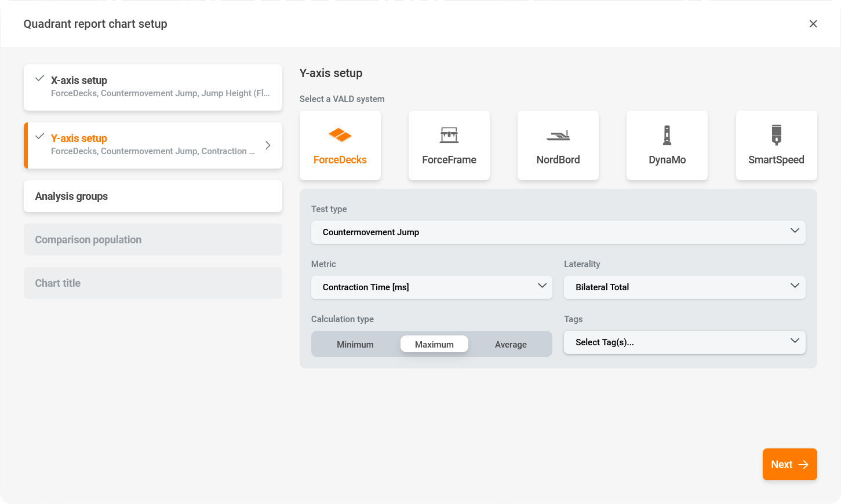Set calculation type to Minimum
The width and height of the screenshot is (841, 504).
click(355, 344)
